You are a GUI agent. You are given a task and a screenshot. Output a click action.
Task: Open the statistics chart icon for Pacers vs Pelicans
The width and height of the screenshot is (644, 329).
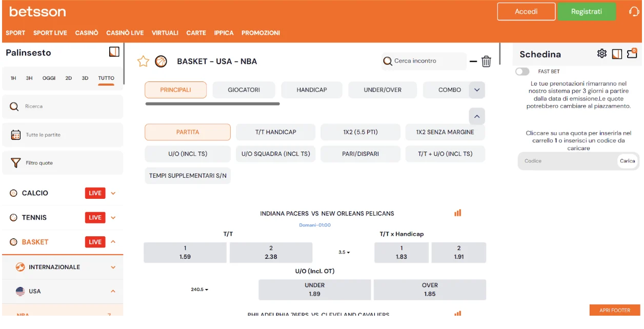pos(458,213)
